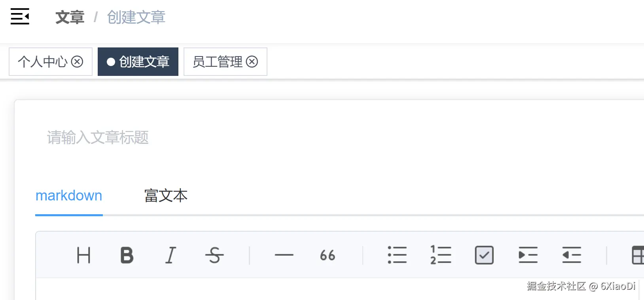The width and height of the screenshot is (644, 300).
Task: Decrease indent with the outdent icon
Action: click(x=572, y=255)
